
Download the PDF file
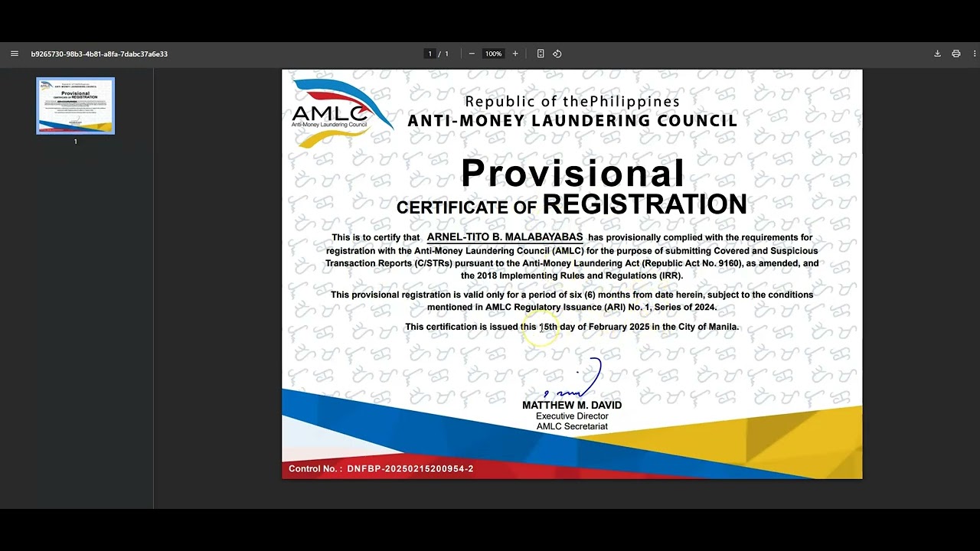point(937,54)
